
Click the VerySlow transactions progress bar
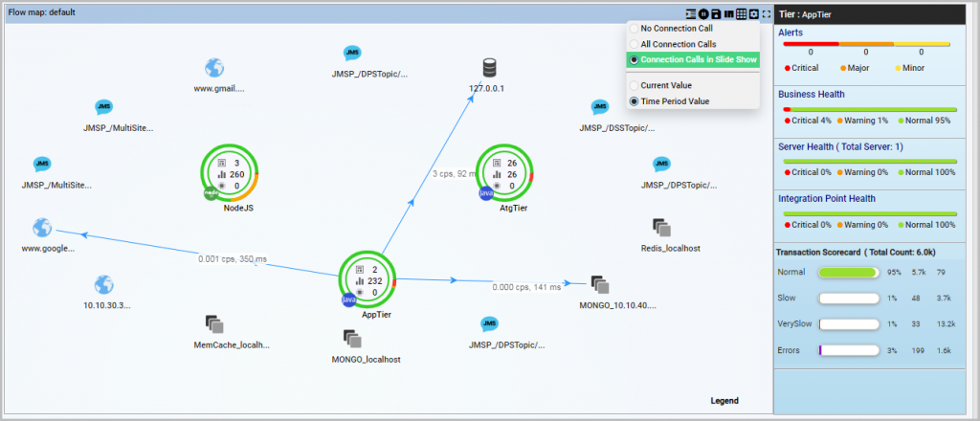[849, 324]
